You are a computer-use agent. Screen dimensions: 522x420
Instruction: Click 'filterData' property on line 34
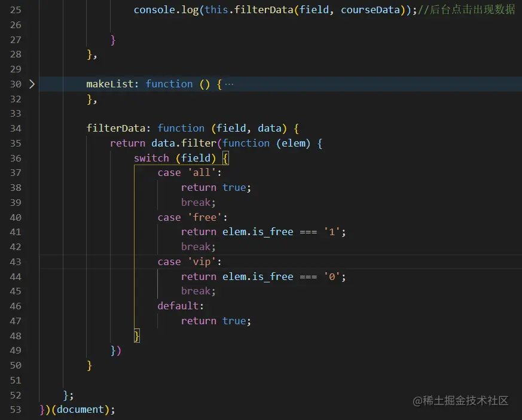116,128
